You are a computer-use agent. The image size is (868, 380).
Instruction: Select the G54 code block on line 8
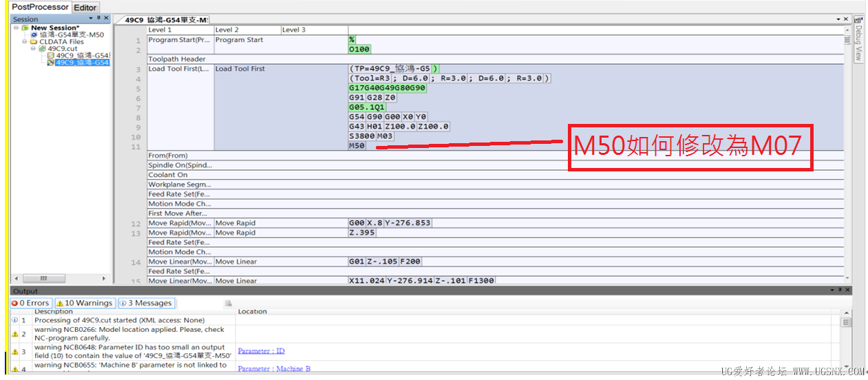coord(357,117)
